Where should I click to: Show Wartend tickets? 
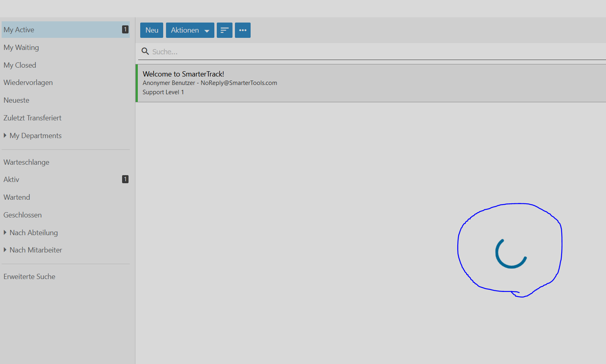(17, 197)
